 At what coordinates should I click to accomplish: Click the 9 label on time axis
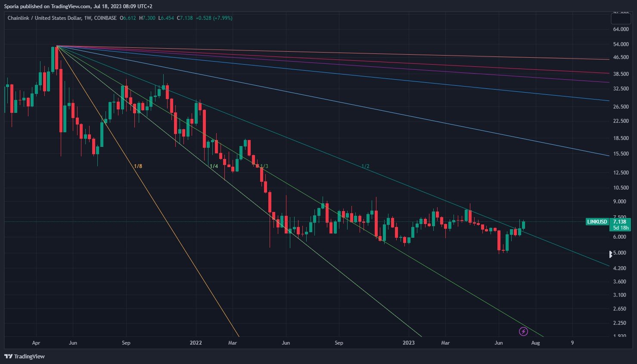[572, 343]
